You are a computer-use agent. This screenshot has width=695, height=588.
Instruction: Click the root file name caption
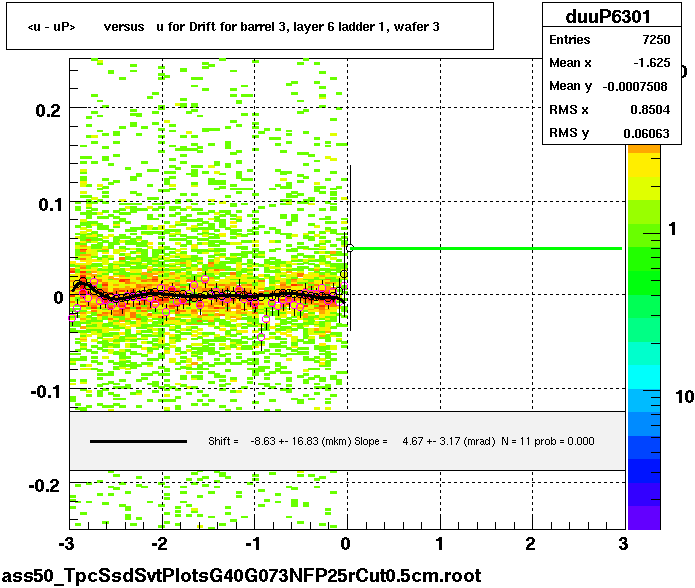click(x=242, y=576)
